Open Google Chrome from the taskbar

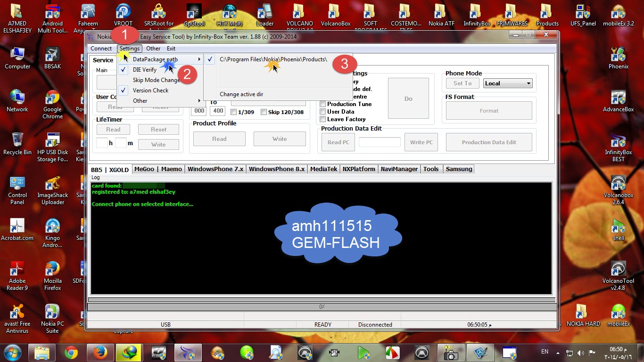[71, 353]
